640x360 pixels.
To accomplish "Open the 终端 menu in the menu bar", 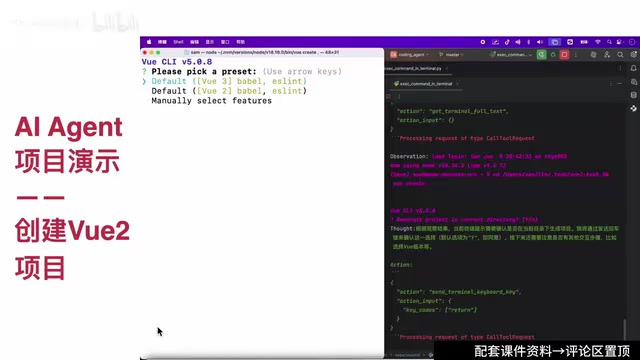I will click(x=162, y=42).
